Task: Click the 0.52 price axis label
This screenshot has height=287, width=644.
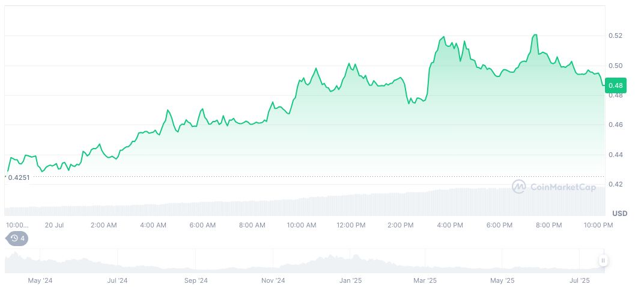Action: coord(615,36)
